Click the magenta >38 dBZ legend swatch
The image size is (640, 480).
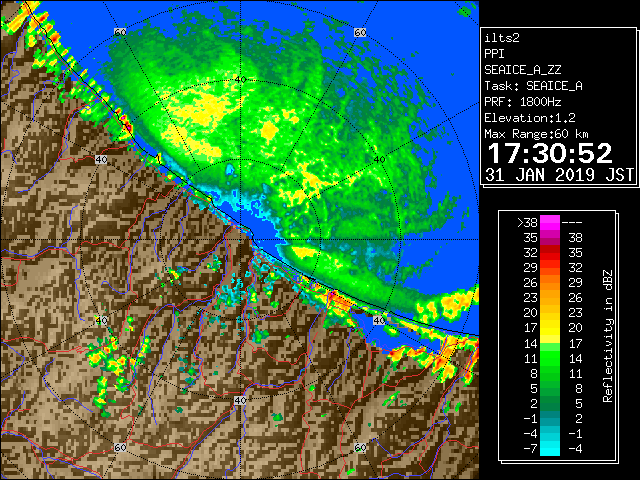pos(550,223)
